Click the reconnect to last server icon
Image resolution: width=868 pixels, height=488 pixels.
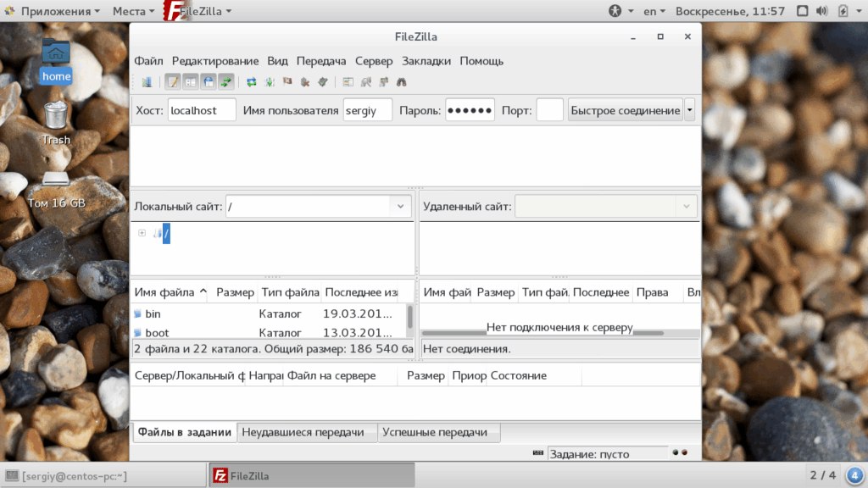coord(323,82)
